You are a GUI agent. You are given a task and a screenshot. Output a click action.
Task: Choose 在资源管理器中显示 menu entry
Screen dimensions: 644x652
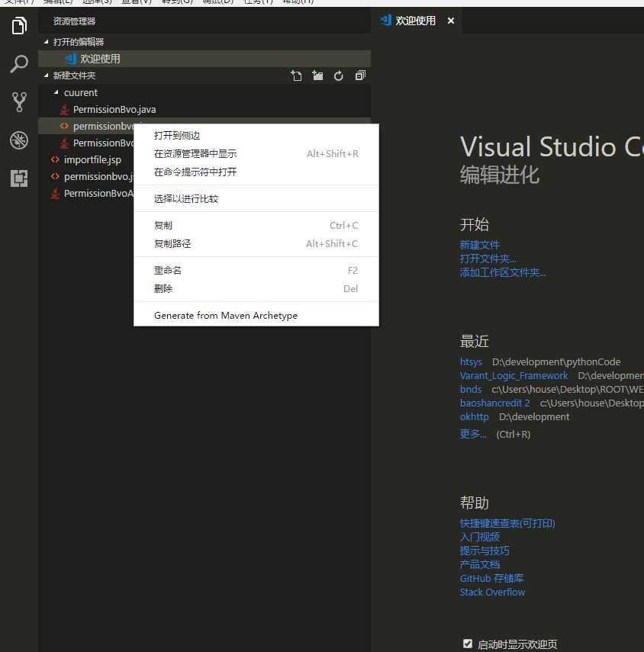[x=256, y=154]
